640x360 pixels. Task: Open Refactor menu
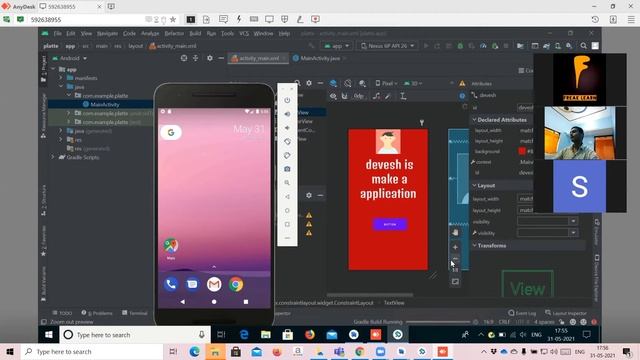point(174,33)
